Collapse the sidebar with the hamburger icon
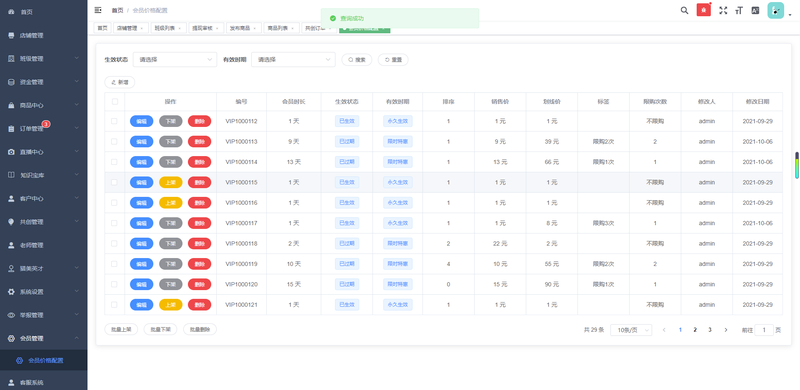Viewport: 800px width, 390px height. pos(98,10)
